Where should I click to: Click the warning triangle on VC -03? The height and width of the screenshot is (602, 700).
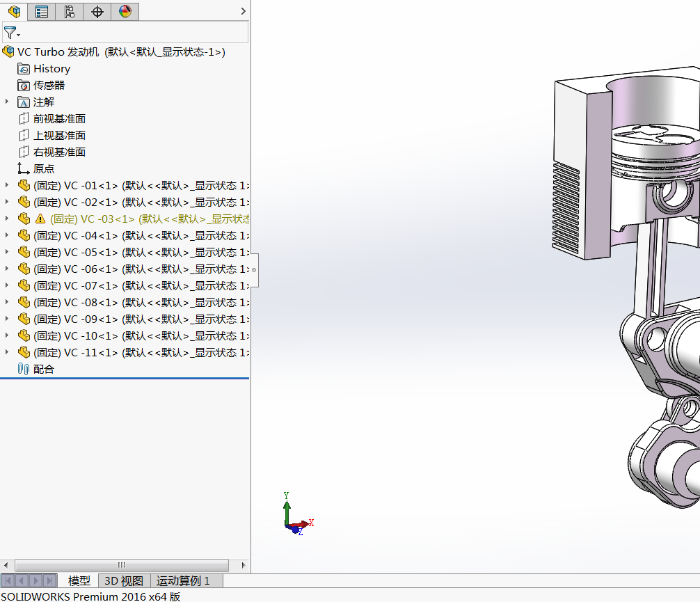(40, 219)
